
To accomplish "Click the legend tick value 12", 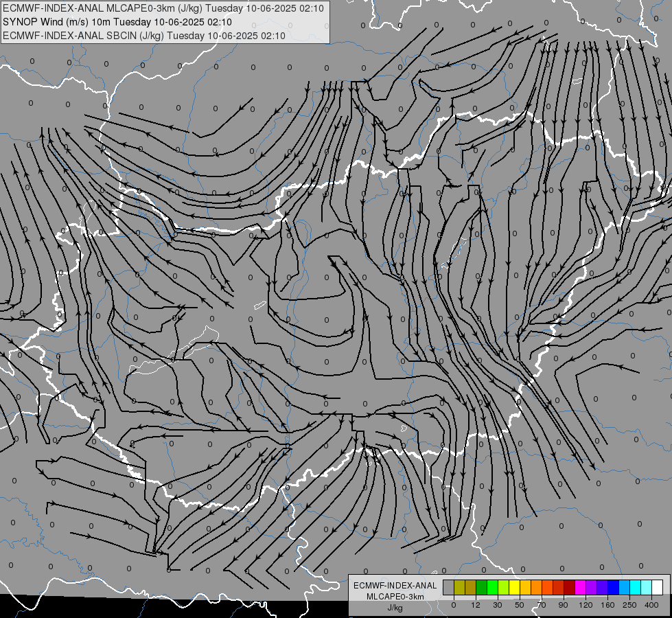I will [476, 605].
